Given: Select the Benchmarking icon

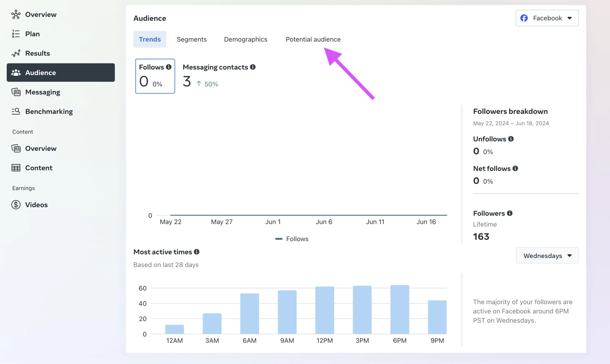Looking at the screenshot, I should click(x=16, y=111).
